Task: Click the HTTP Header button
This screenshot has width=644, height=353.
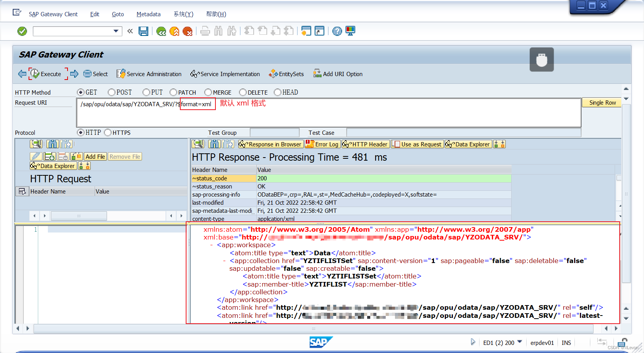Action: (365, 144)
